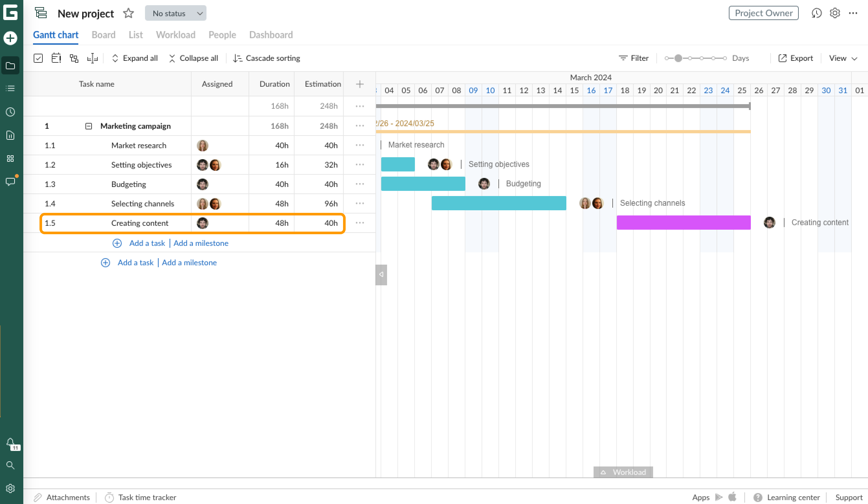Viewport: 868px width, 504px height.
Task: Open the project history clock icon
Action: (816, 13)
